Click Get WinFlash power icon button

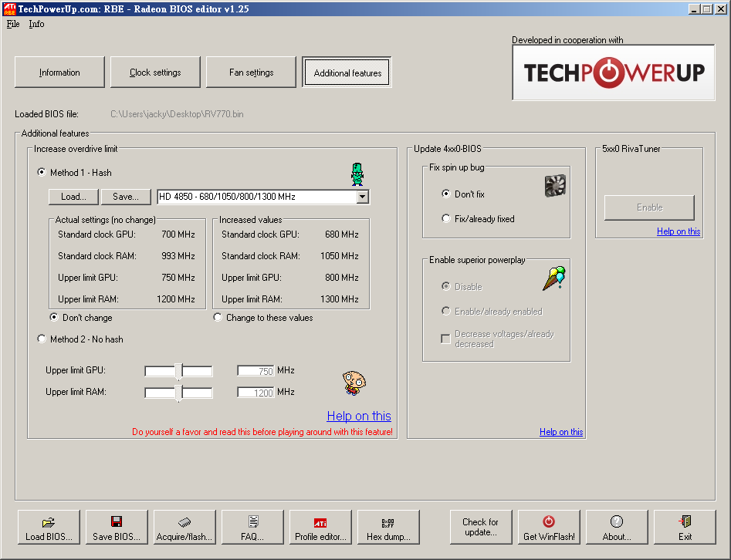(x=549, y=527)
